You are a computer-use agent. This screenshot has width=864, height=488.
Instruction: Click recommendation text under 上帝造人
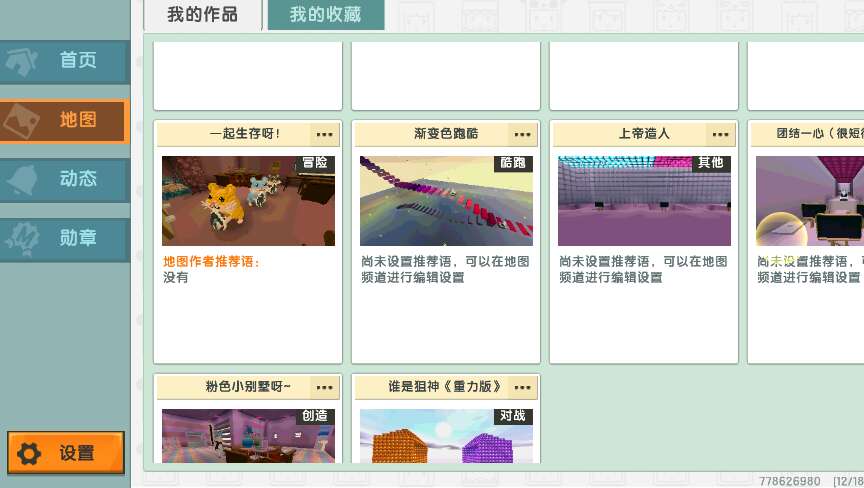click(x=643, y=269)
